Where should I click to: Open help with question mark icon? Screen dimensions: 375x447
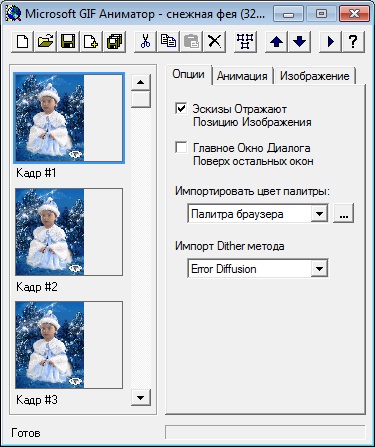[353, 42]
